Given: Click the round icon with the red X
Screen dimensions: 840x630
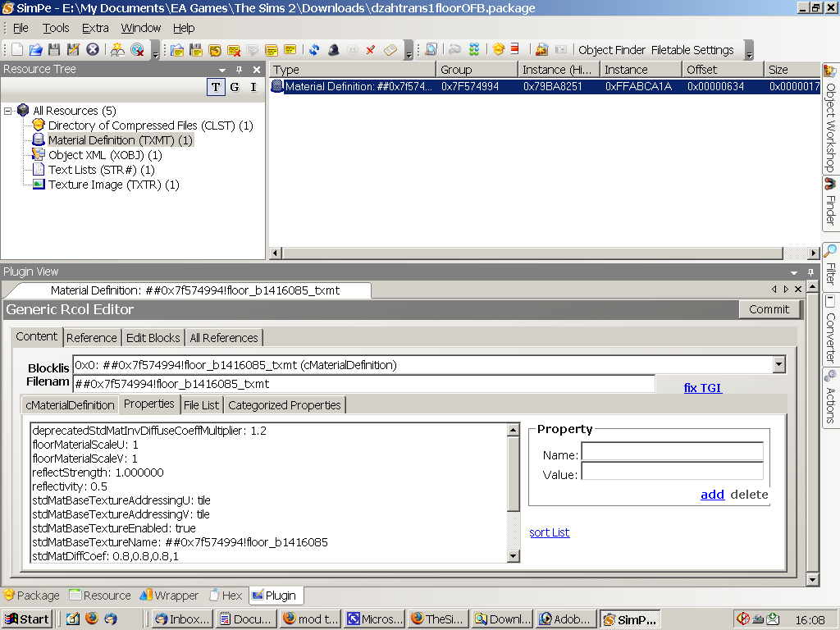Looking at the screenshot, I should 138,50.
